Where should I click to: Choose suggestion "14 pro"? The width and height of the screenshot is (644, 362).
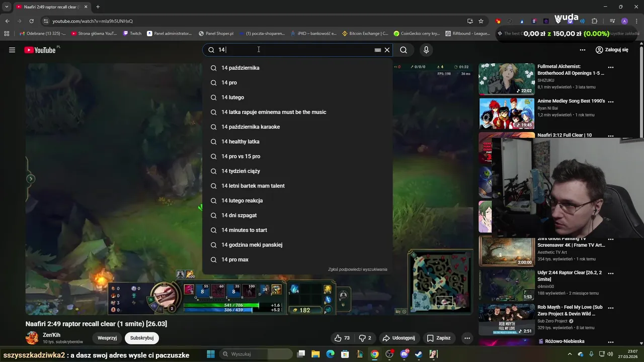pyautogui.click(x=297, y=82)
